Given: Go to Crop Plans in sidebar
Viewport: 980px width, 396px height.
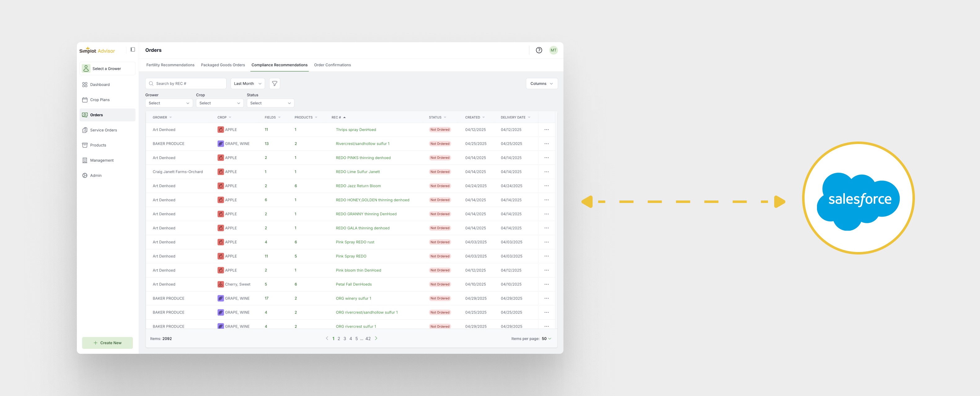Looking at the screenshot, I should [100, 100].
